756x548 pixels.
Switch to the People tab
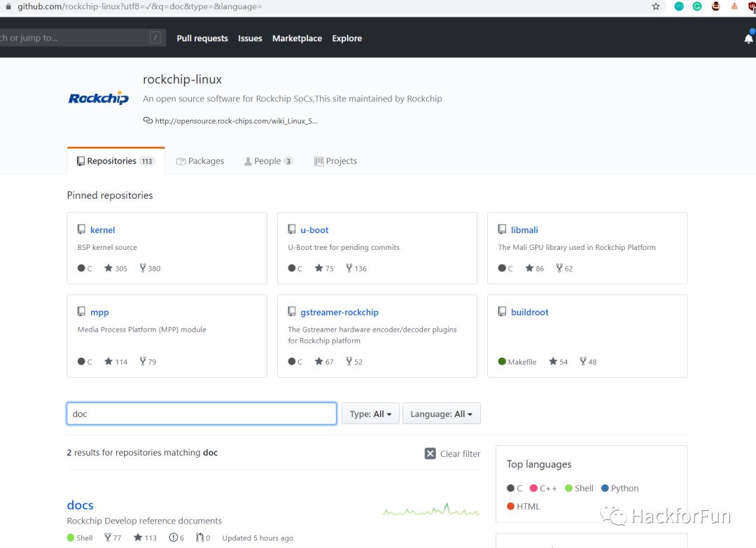click(269, 161)
